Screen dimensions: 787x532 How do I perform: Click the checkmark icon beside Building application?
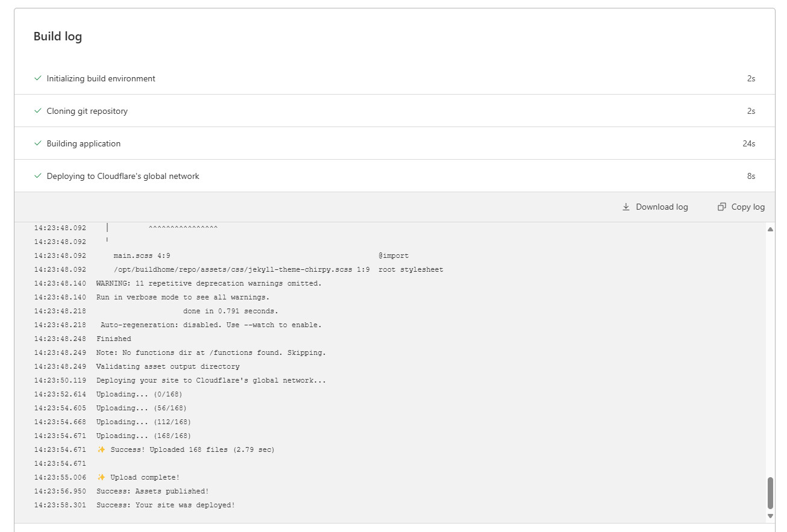pyautogui.click(x=38, y=143)
